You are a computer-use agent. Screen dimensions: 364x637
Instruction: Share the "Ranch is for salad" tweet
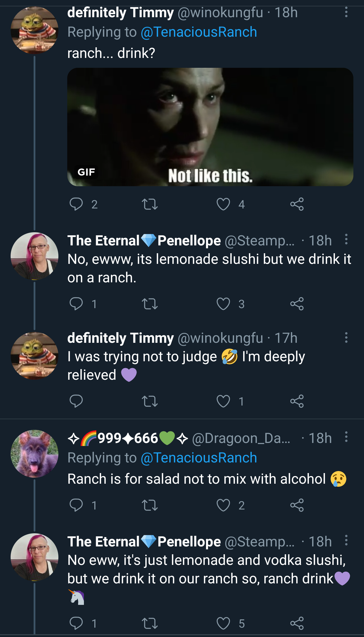297,505
